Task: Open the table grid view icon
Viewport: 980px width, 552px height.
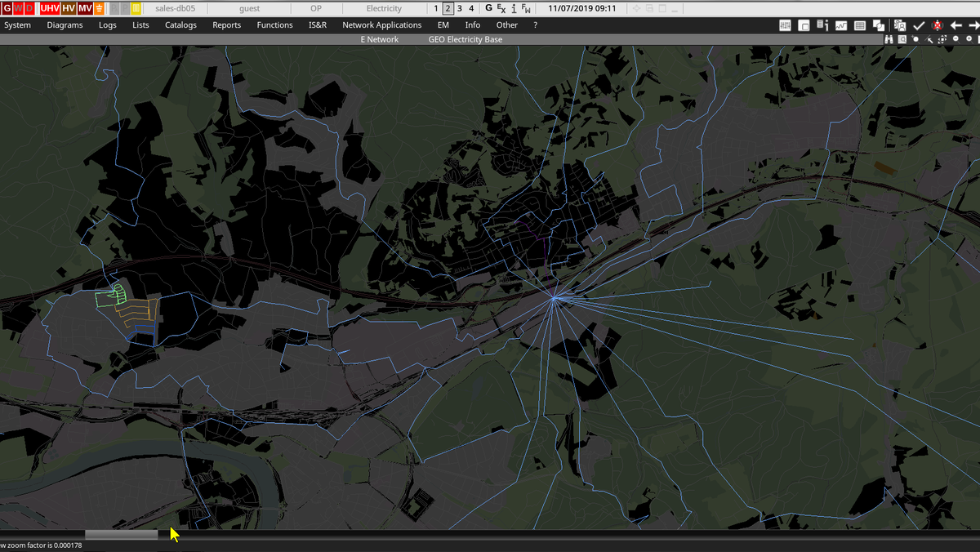Action: point(860,25)
